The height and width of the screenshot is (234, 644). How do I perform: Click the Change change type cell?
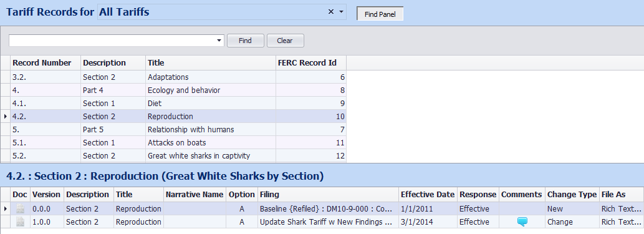click(572, 222)
